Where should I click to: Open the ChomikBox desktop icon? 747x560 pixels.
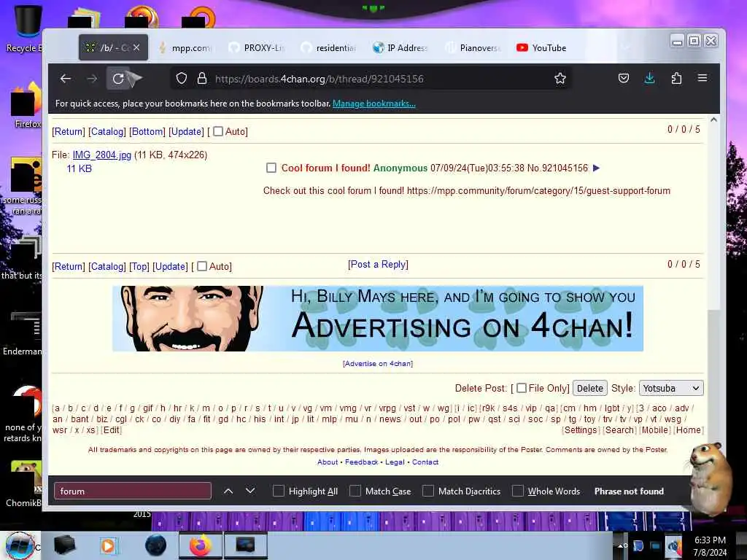[x=24, y=483]
